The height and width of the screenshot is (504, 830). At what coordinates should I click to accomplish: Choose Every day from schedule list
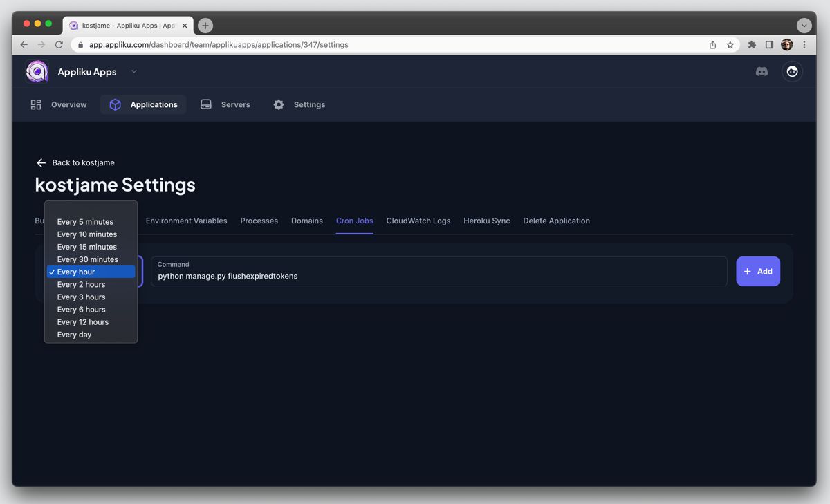75,335
